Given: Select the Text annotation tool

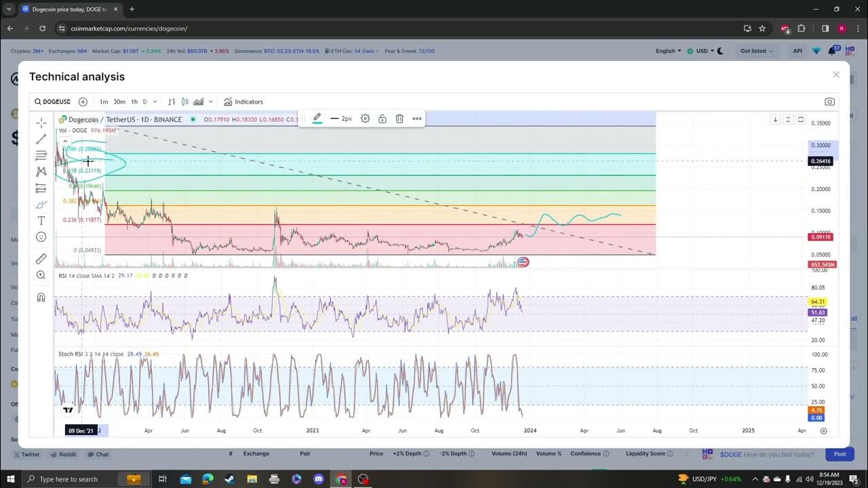Looking at the screenshot, I should 41,221.
